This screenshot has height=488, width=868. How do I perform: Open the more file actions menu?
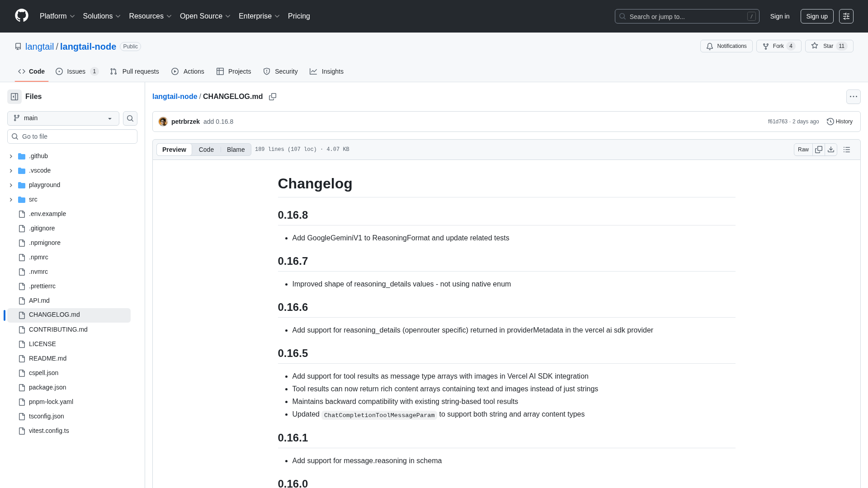(853, 97)
